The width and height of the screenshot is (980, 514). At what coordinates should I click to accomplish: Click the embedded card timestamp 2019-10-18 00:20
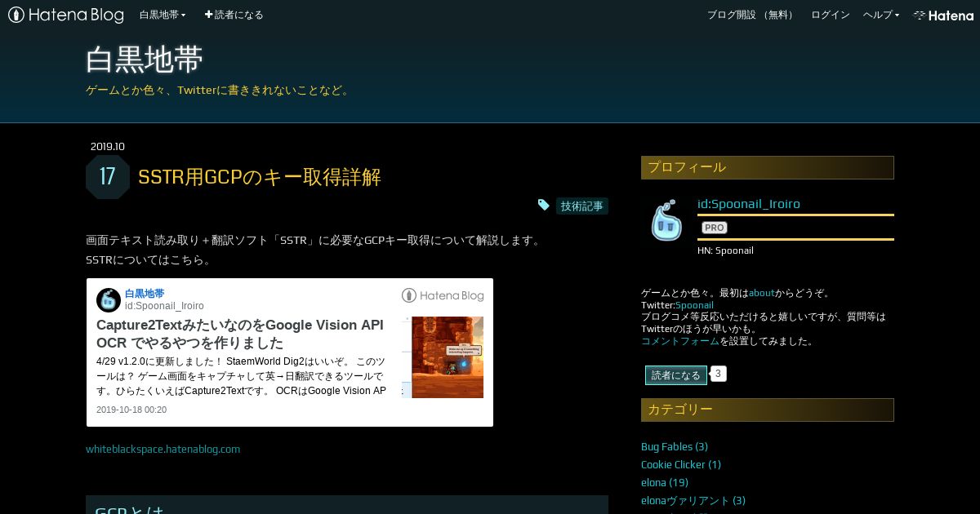tap(131, 410)
